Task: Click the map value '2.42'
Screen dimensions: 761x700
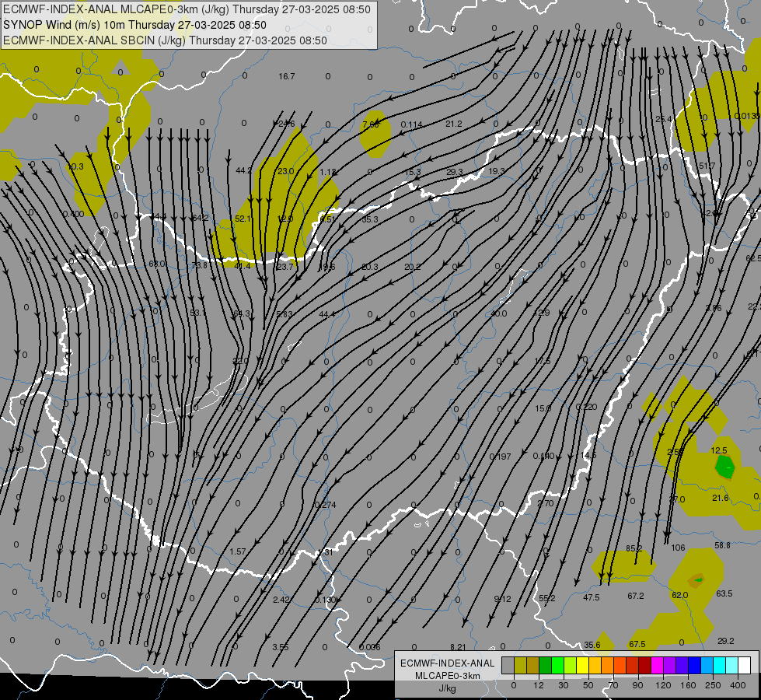Action: (x=281, y=600)
